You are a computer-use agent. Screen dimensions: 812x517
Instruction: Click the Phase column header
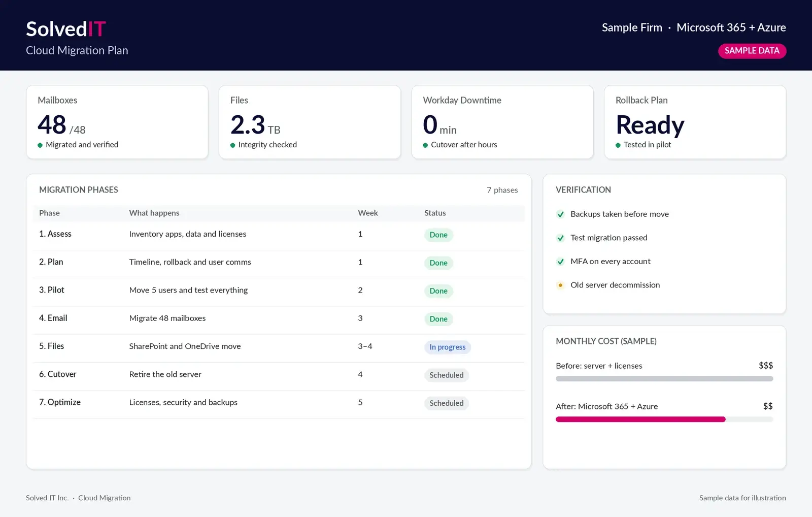click(49, 213)
